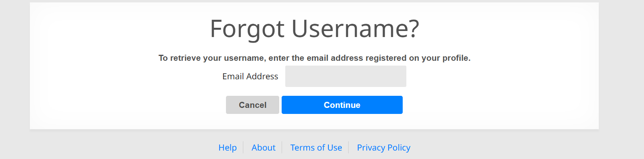Image resolution: width=644 pixels, height=159 pixels.
Task: Go to the About page
Action: (x=263, y=147)
